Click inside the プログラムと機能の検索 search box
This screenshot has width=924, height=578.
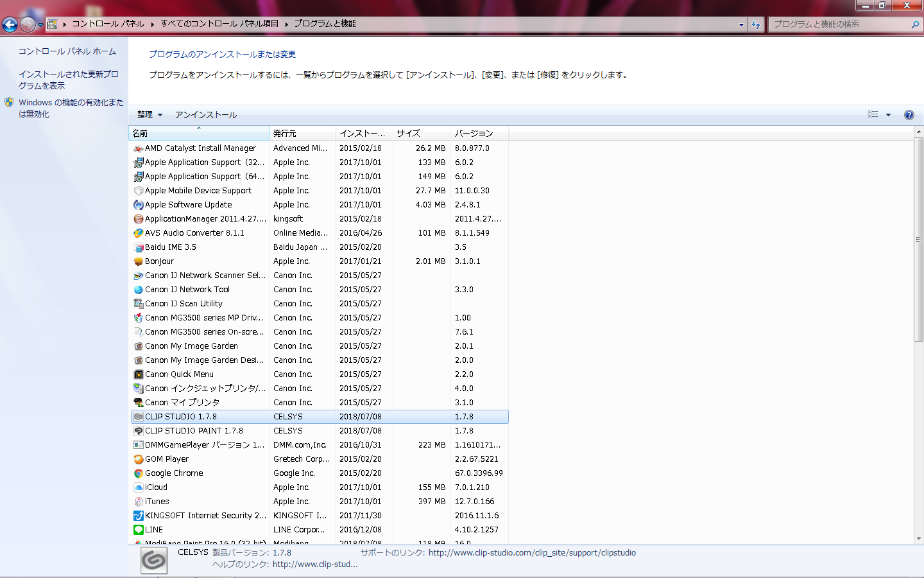841,24
